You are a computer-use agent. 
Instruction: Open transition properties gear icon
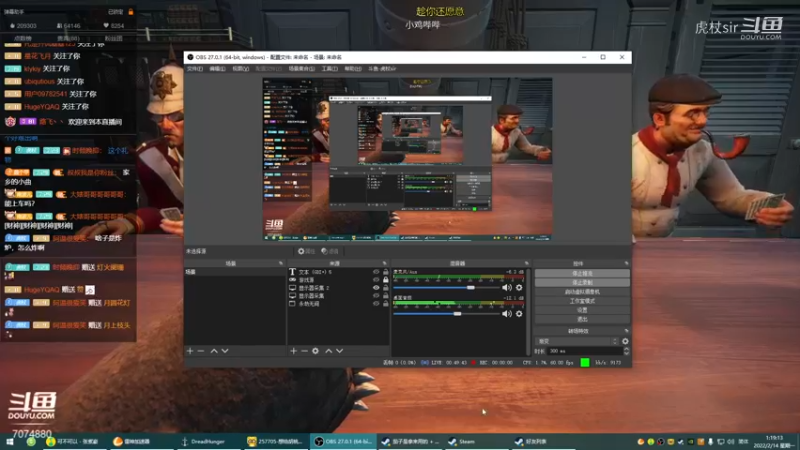point(625,341)
